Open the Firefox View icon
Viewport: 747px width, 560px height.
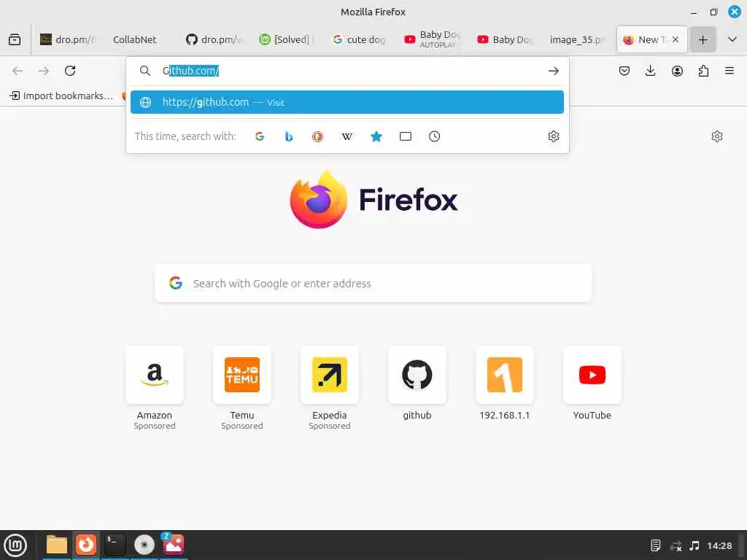(x=15, y=39)
